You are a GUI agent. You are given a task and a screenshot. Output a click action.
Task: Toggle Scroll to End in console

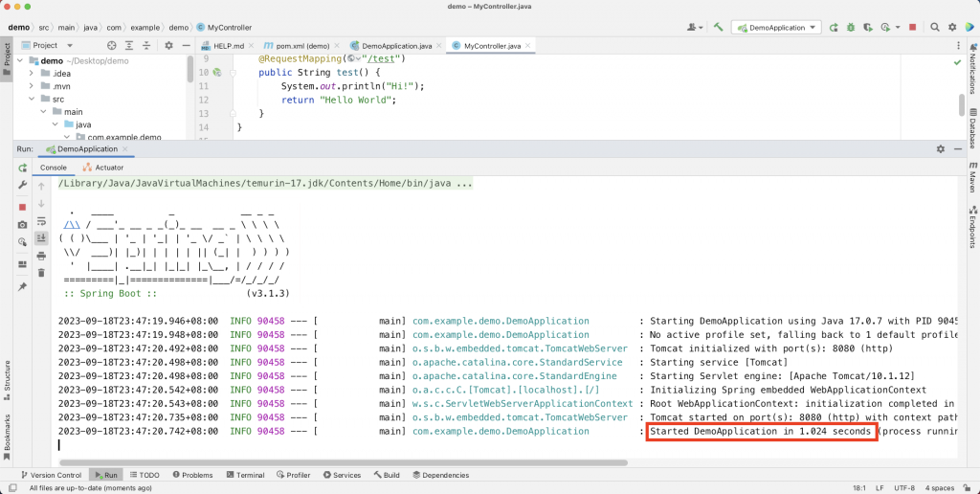coord(41,237)
